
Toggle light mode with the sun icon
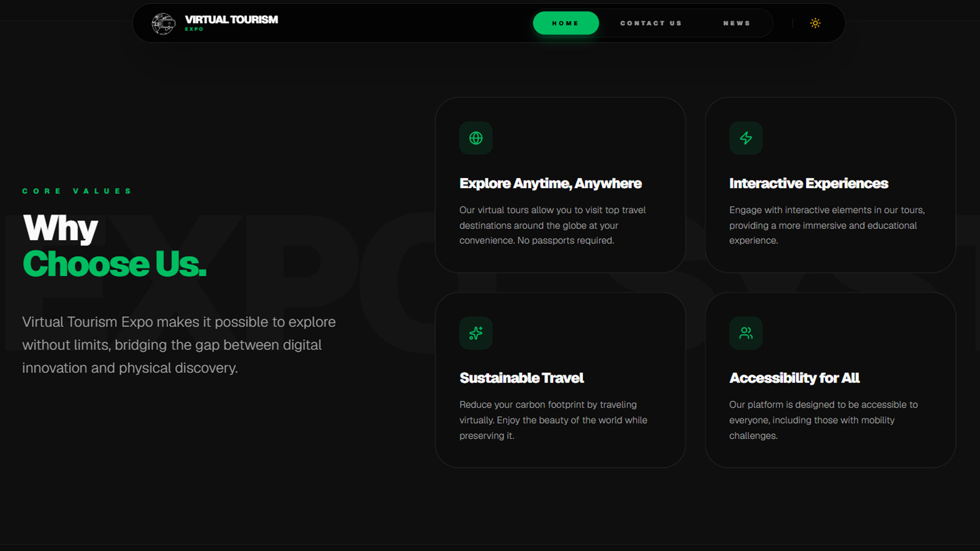(x=815, y=23)
